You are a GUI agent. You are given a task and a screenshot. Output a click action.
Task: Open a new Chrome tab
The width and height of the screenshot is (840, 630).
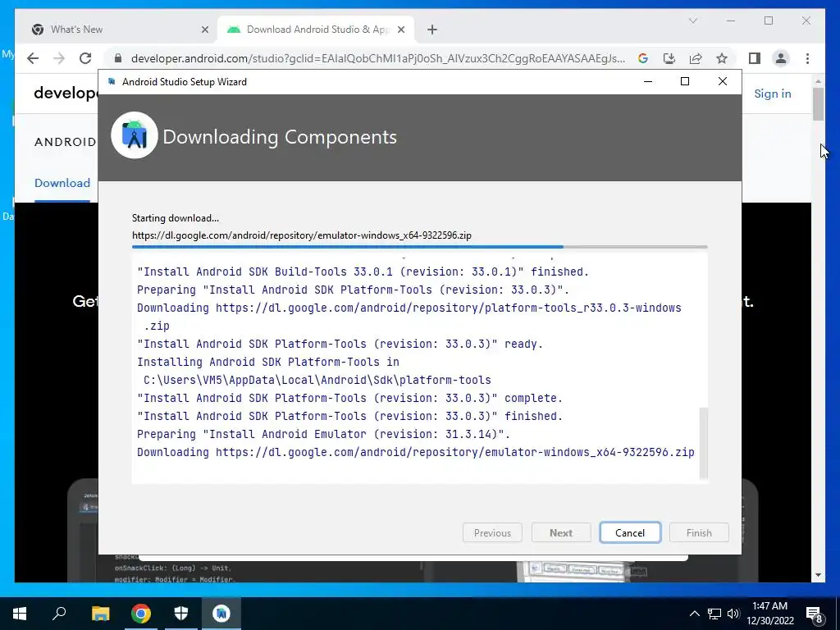click(x=432, y=30)
